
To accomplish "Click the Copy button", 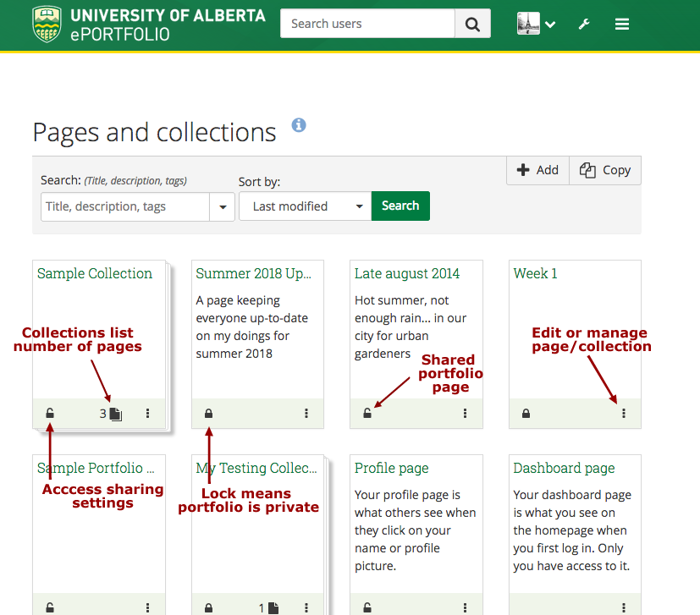I will tap(605, 170).
